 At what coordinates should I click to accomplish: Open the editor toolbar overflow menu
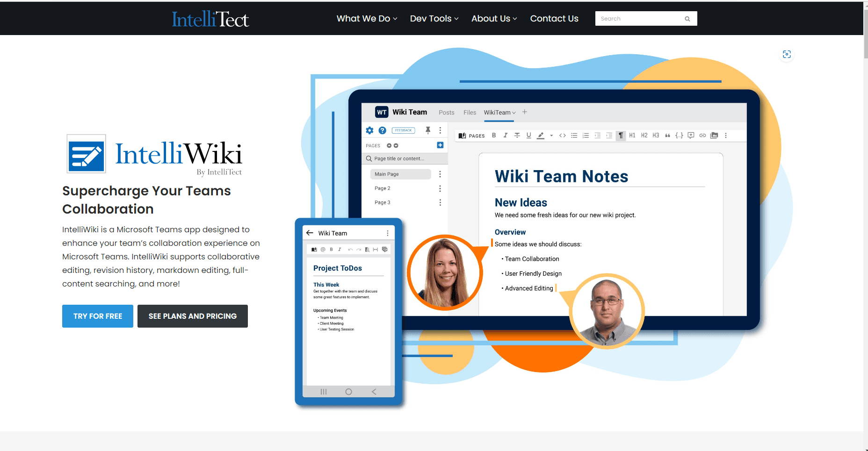(726, 136)
